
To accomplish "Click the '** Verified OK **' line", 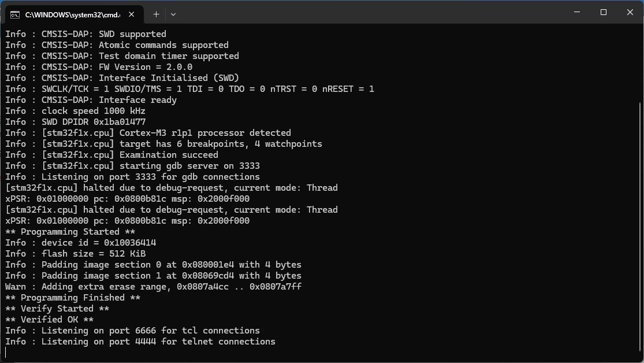I will (x=49, y=320).
